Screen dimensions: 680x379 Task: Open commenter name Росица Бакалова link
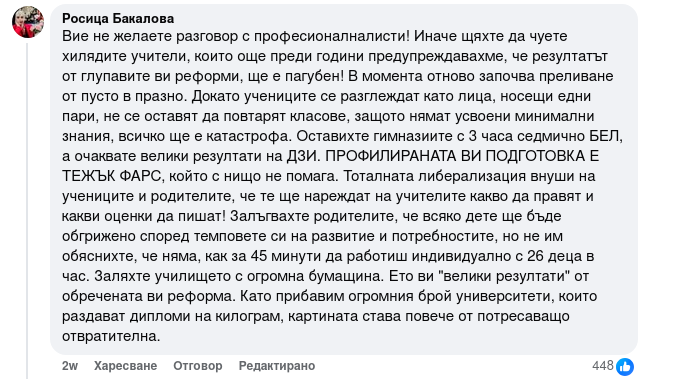[x=118, y=18]
